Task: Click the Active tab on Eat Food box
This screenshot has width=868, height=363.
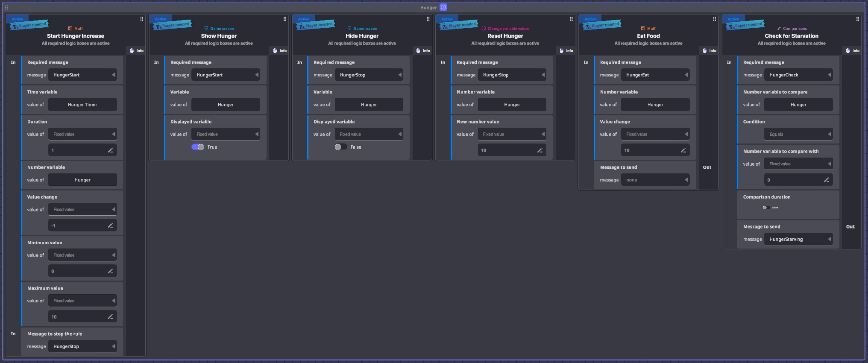Action: point(590,19)
